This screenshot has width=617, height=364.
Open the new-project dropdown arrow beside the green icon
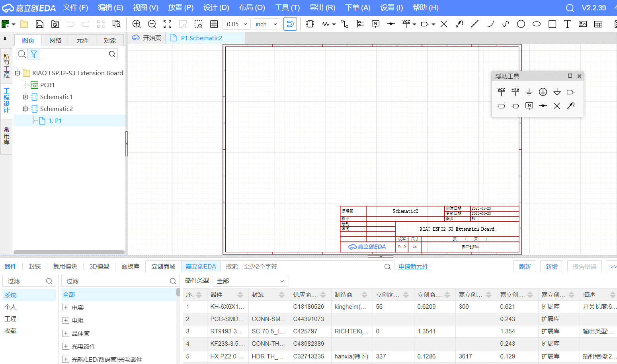pos(14,24)
